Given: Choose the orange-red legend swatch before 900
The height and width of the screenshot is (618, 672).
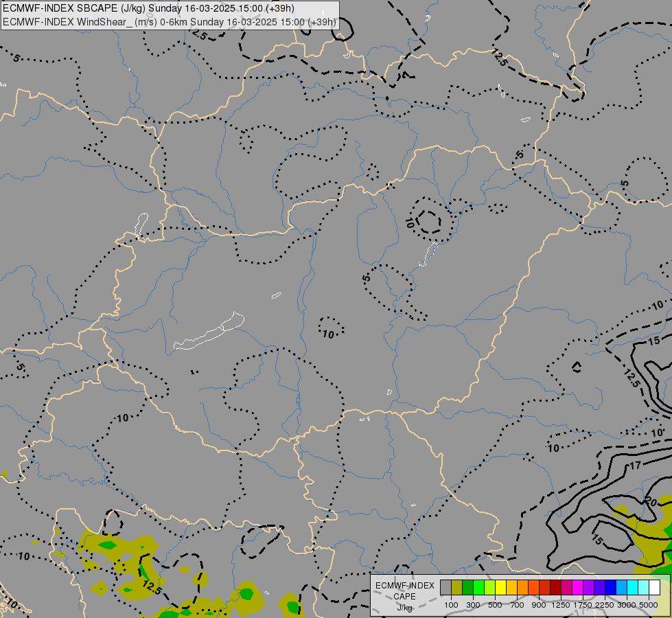Looking at the screenshot, I should pos(534,587).
